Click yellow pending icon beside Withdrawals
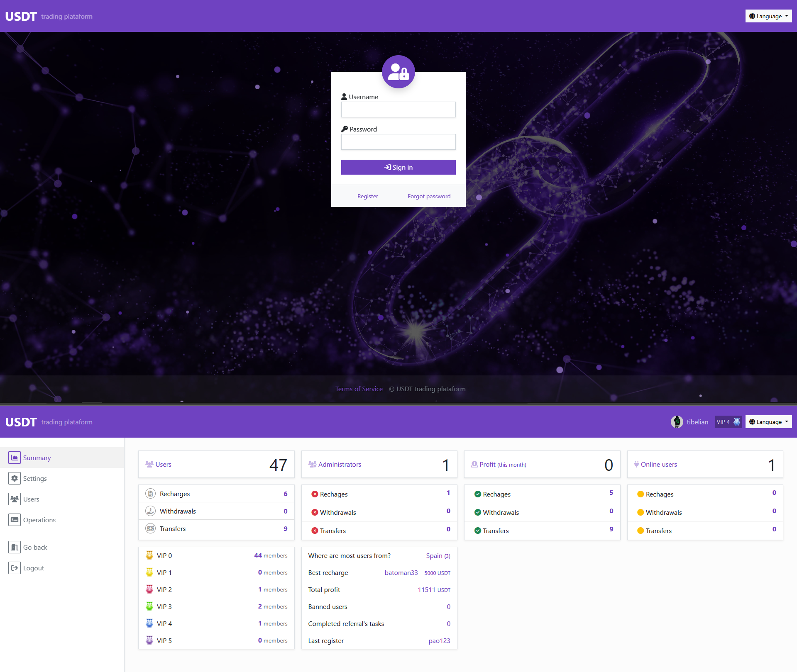Screen dimensions: 797x672 [x=641, y=512]
